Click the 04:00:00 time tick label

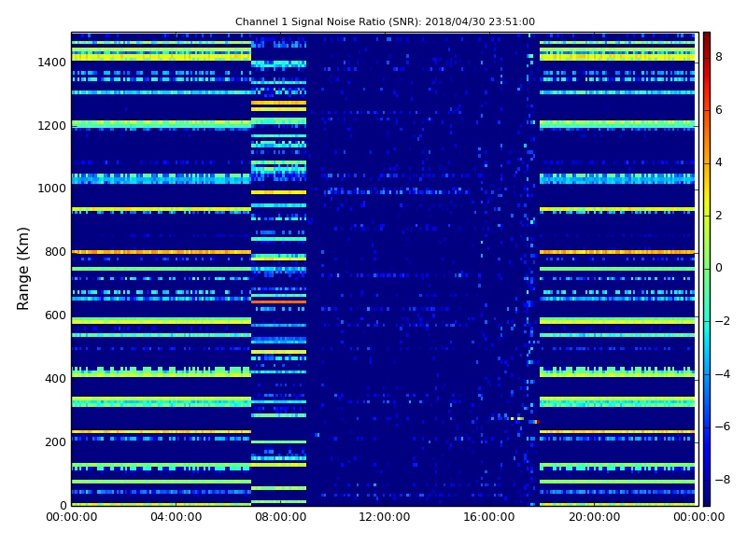click(x=176, y=517)
